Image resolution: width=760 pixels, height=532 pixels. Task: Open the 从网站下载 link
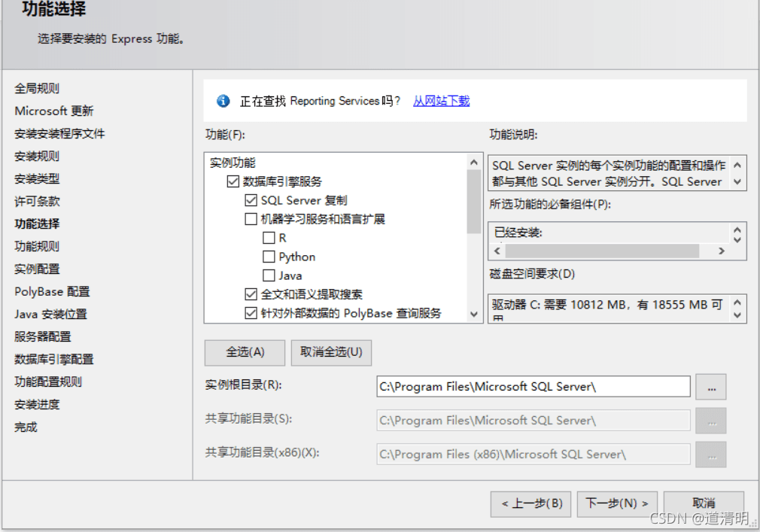[441, 101]
